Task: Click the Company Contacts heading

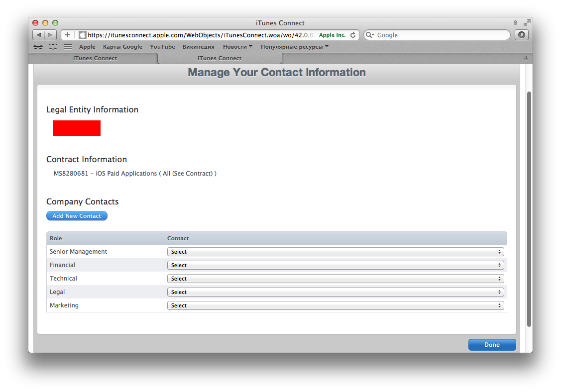Action: (x=82, y=202)
